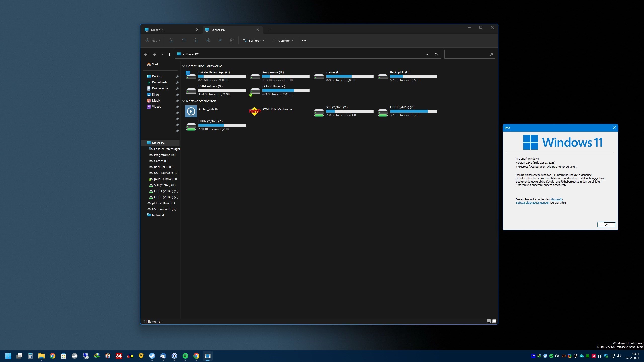644x362 pixels.
Task: Click the breadcrumb chevron before Dieser PC
Action: 183,54
